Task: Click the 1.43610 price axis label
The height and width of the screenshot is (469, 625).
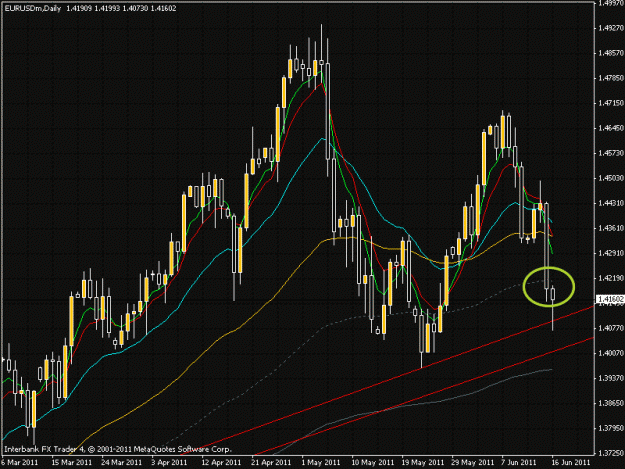Action: coord(611,228)
